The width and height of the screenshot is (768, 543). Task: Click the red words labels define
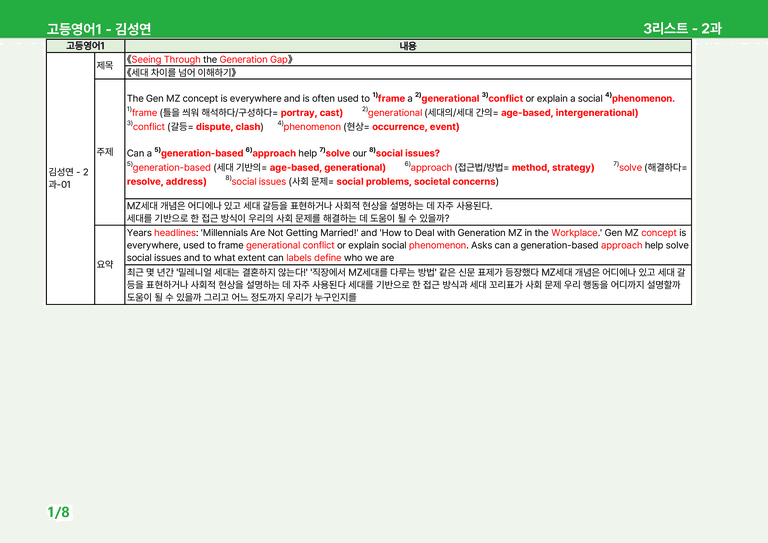(x=313, y=258)
